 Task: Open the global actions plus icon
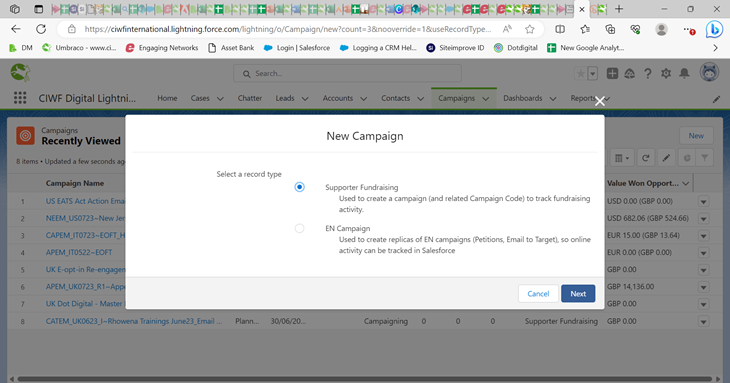tap(612, 74)
